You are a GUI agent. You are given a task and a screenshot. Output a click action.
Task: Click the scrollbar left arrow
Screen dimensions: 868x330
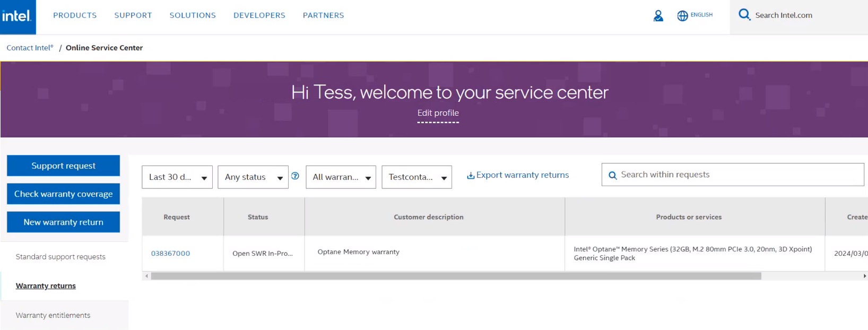(146, 276)
